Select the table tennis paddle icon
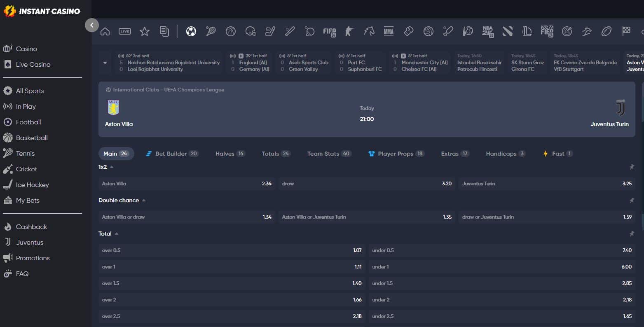This screenshot has width=644, height=327. tap(310, 31)
